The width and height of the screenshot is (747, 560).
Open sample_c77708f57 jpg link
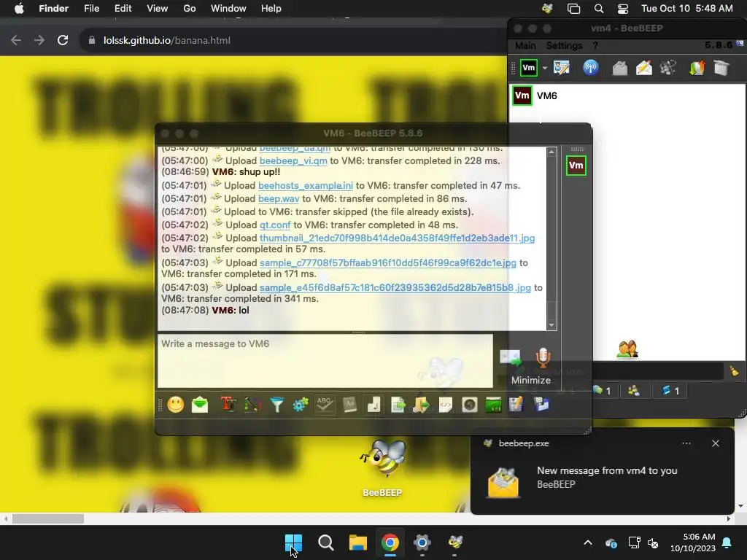388,262
